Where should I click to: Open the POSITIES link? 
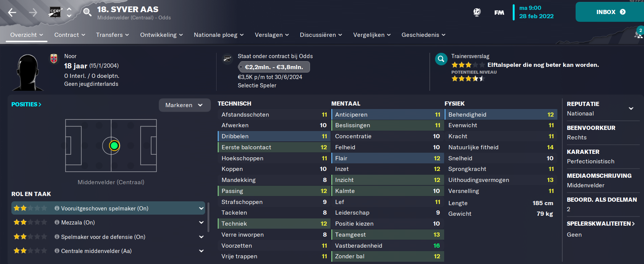26,104
